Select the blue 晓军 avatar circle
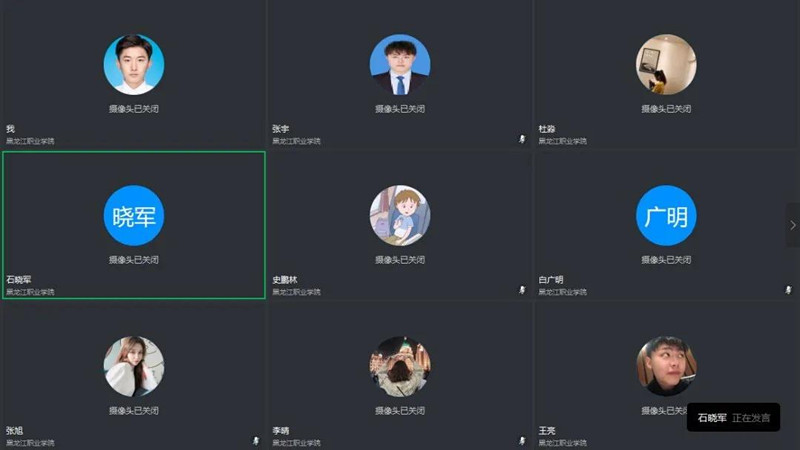This screenshot has height=450, width=800. pyautogui.click(x=134, y=215)
